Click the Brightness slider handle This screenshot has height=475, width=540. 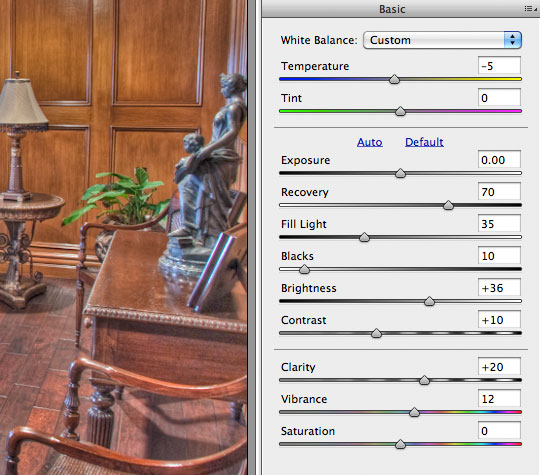click(429, 301)
